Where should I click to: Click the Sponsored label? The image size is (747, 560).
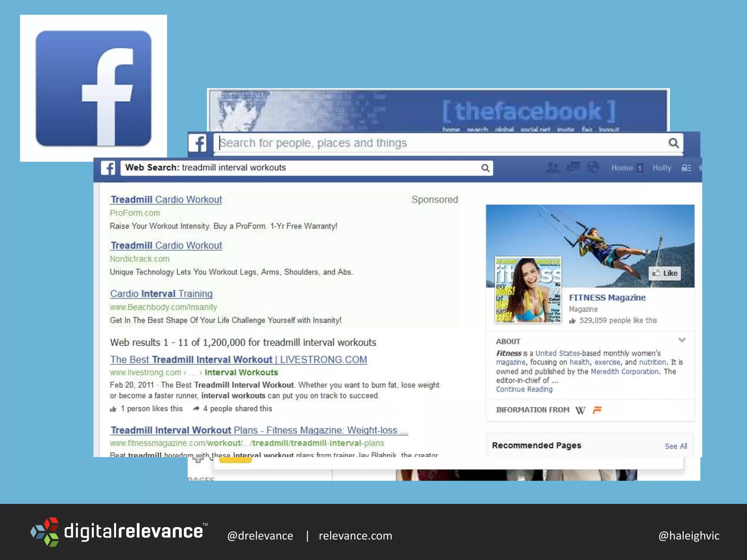[435, 199]
